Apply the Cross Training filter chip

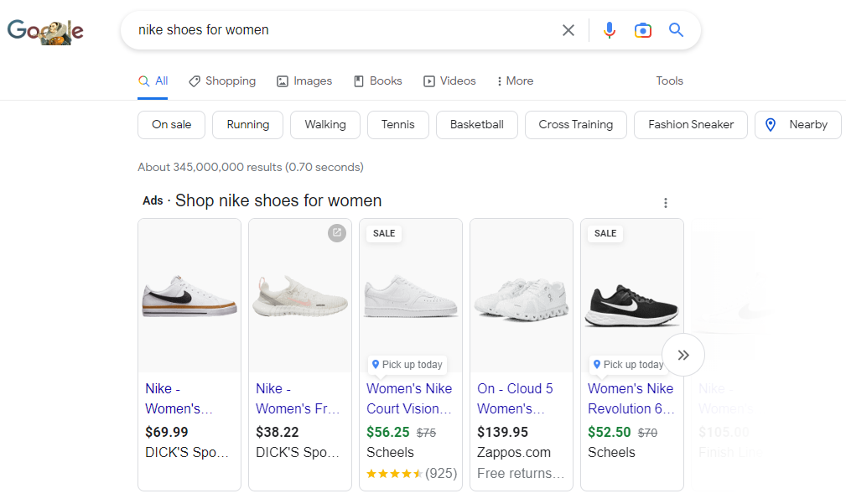coord(576,125)
